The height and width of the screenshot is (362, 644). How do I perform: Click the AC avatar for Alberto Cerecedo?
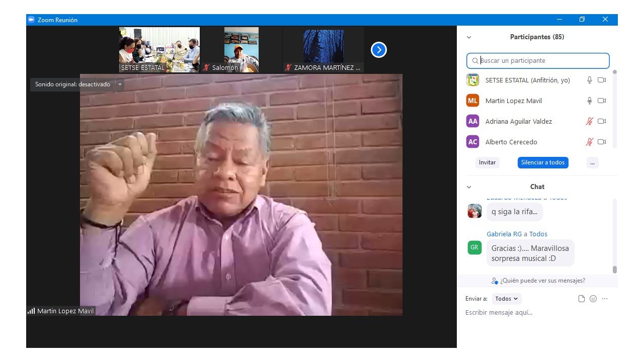(x=472, y=142)
